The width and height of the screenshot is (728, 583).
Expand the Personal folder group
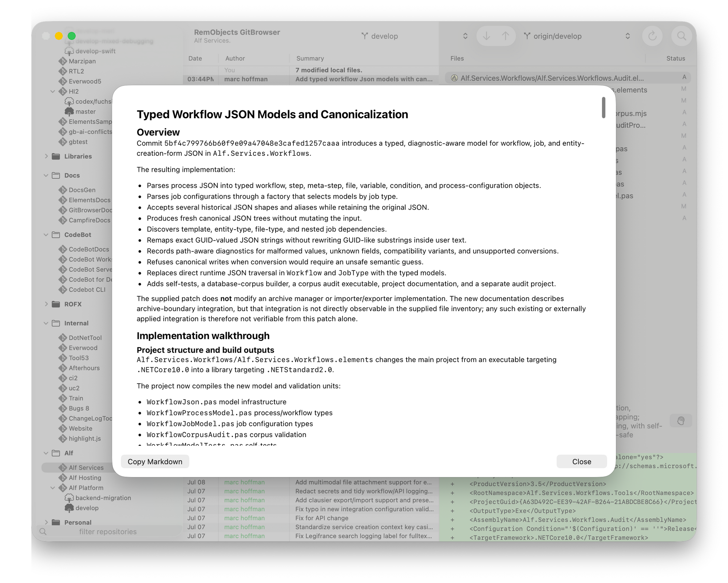pos(46,522)
